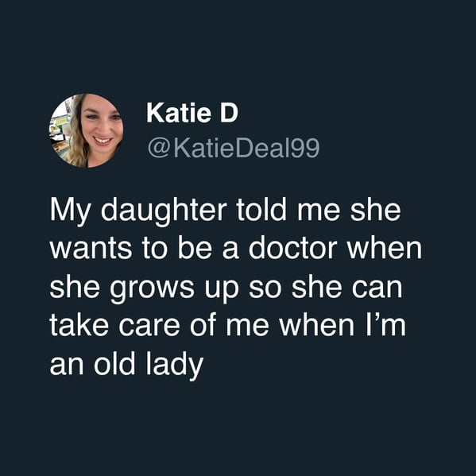The width and height of the screenshot is (476, 476).
Task: Click the word 'told' in the first line
Action: [261, 210]
